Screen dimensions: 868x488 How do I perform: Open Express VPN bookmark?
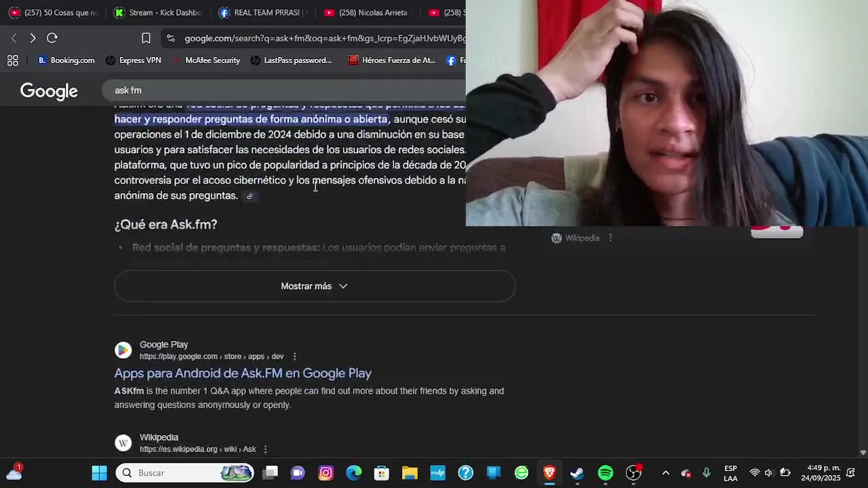pyautogui.click(x=134, y=60)
